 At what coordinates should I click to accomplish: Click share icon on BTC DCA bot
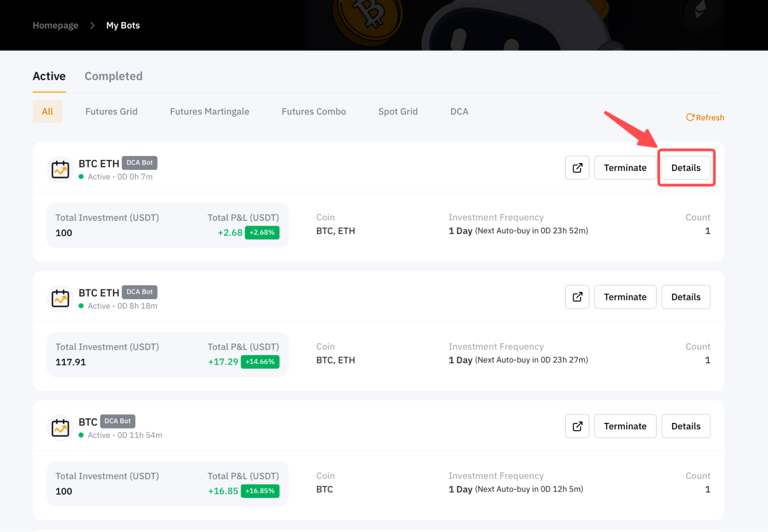[577, 426]
